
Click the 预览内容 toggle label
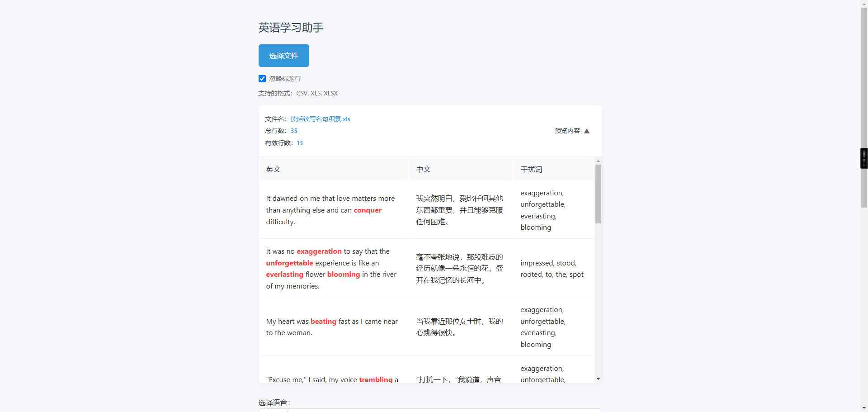click(x=567, y=131)
